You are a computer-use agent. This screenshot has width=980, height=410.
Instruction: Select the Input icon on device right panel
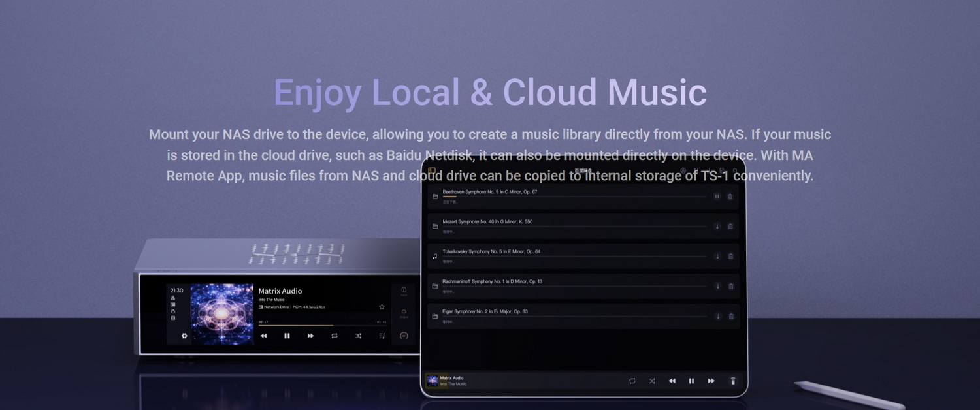[x=404, y=289]
